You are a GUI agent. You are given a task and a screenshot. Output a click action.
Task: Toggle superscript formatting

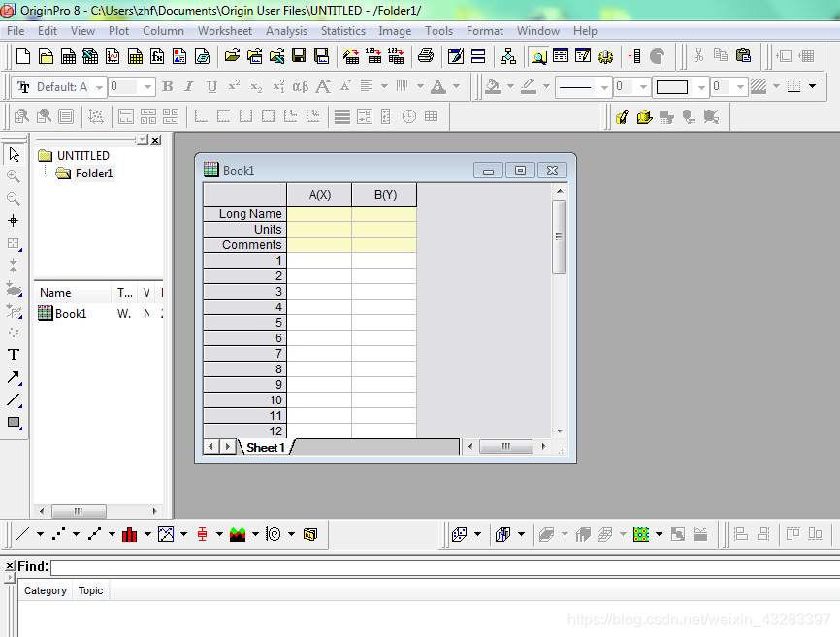tap(234, 86)
